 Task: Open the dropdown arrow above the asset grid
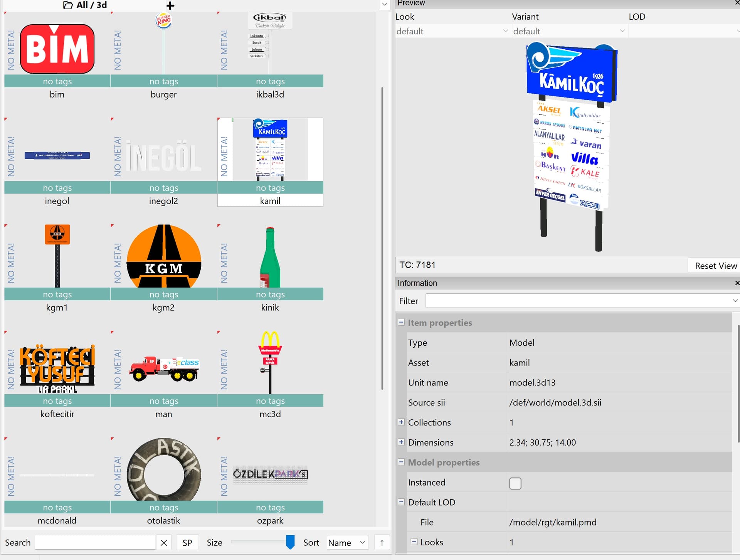pyautogui.click(x=385, y=5)
